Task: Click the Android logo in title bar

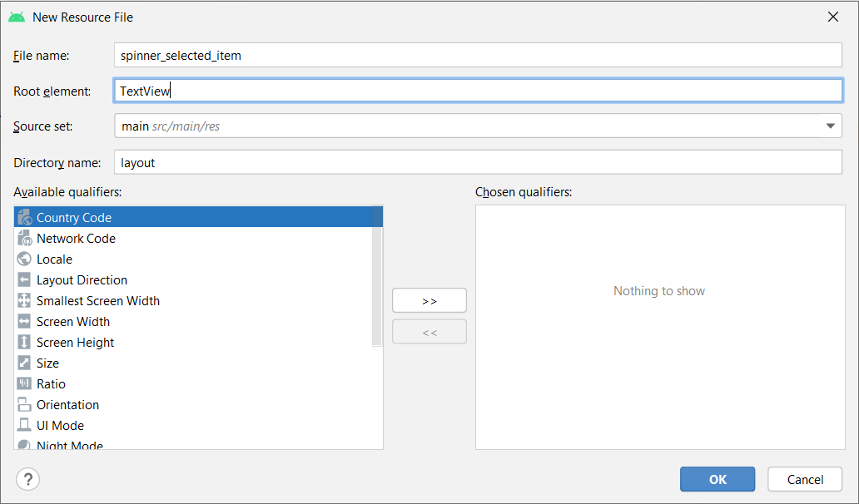Action: pos(17,17)
